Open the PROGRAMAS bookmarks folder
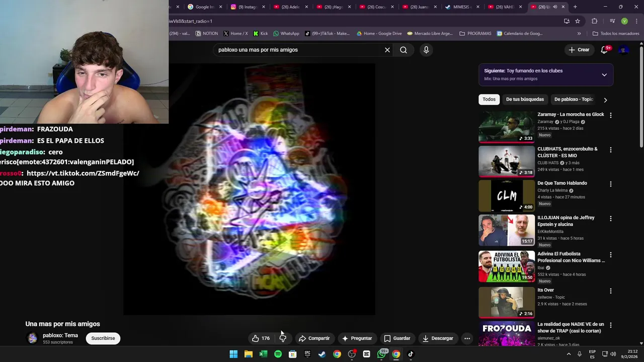644x362 pixels. point(475,34)
